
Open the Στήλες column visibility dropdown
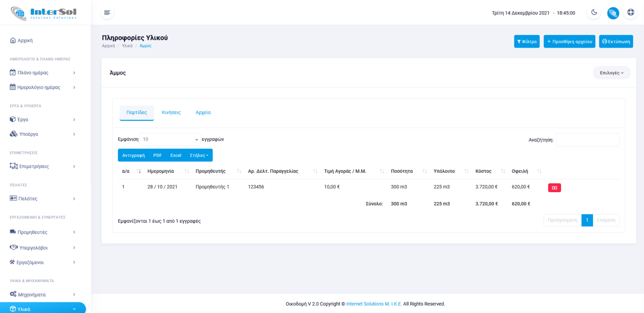tap(199, 155)
